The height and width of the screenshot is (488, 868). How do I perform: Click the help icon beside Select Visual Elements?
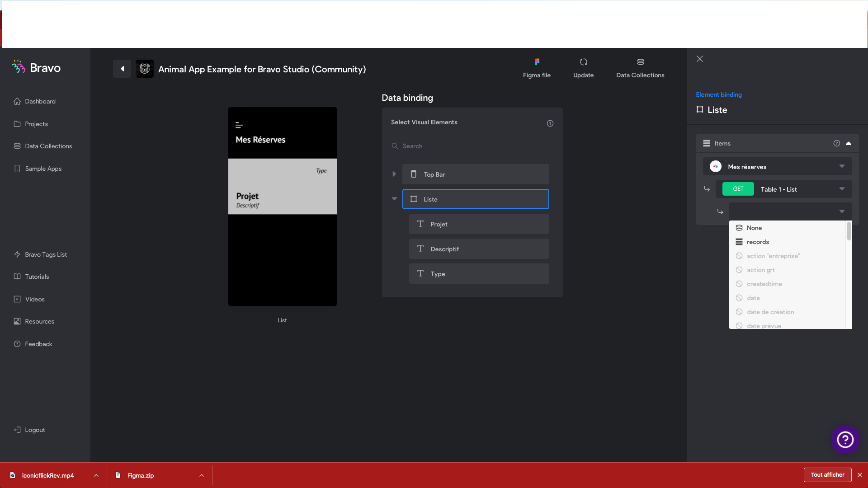coord(550,123)
